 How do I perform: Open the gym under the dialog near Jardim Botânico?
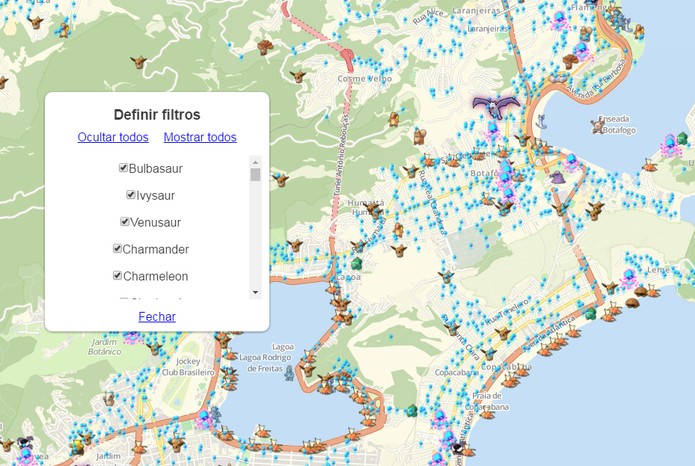point(132,338)
